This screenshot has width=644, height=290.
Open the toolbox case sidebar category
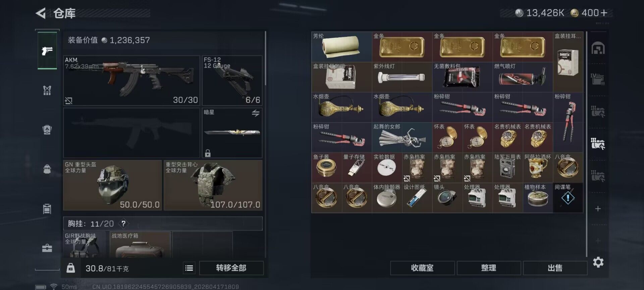47,248
